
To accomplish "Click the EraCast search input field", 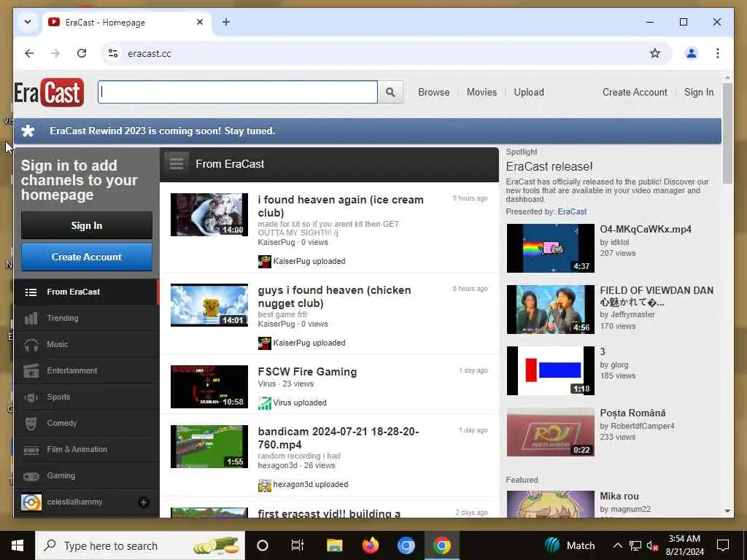I will point(238,93).
